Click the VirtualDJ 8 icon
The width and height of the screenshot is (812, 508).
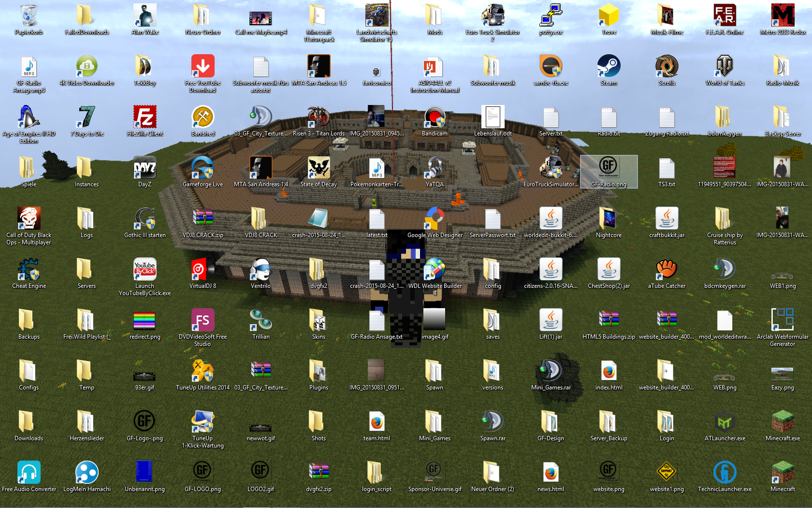click(203, 270)
